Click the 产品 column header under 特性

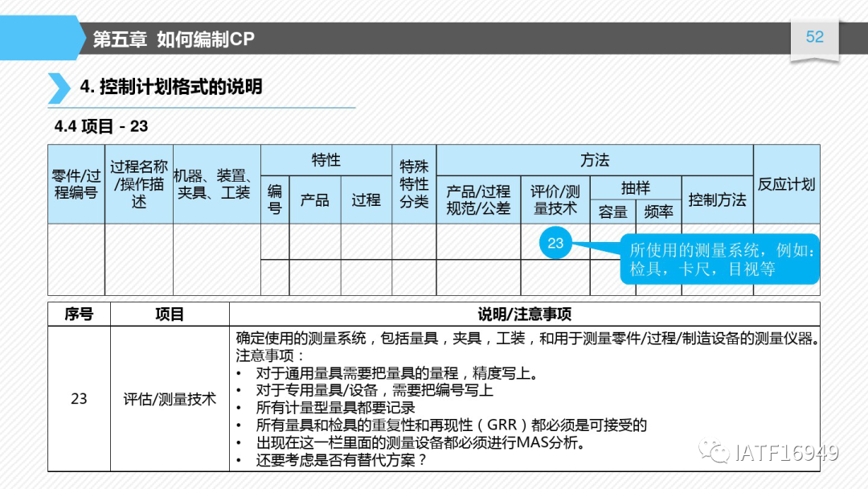click(314, 200)
